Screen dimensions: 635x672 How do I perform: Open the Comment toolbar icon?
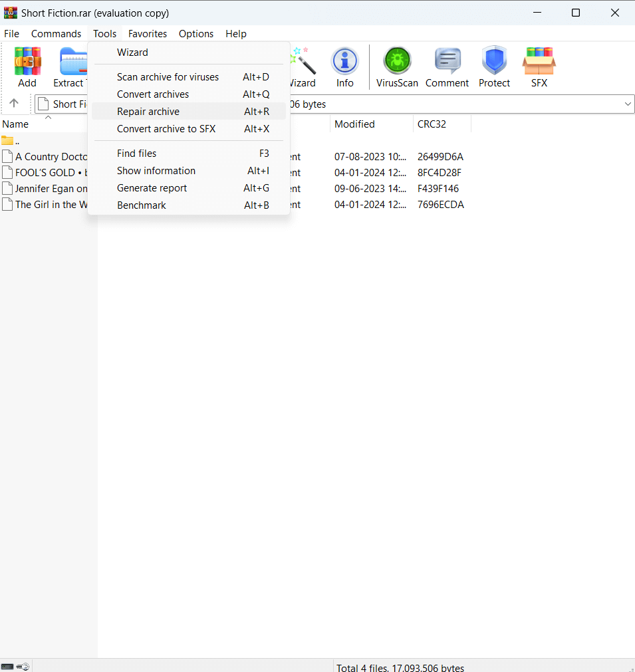tap(447, 60)
